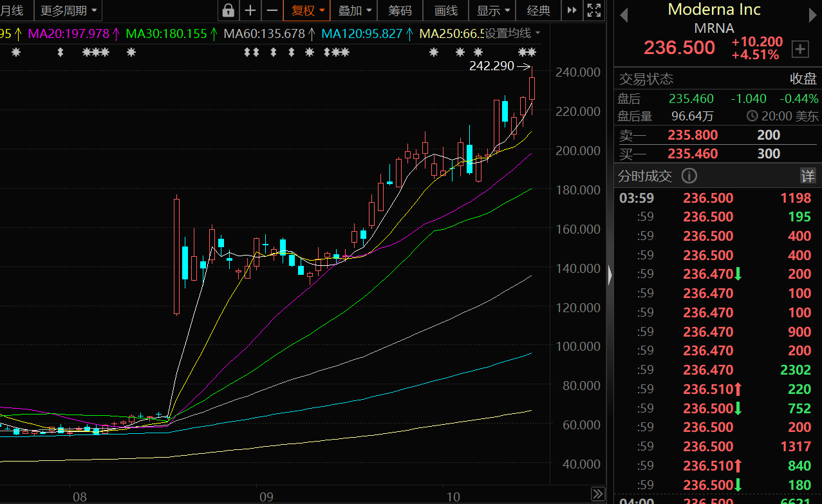Click the 盘后 after-hours change -0.44%
The width and height of the screenshot is (822, 504).
coord(799,99)
